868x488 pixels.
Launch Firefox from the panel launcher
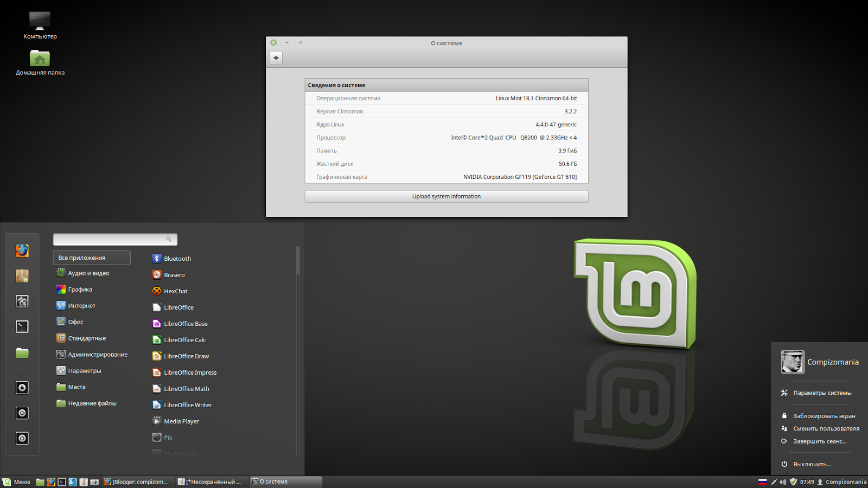51,481
